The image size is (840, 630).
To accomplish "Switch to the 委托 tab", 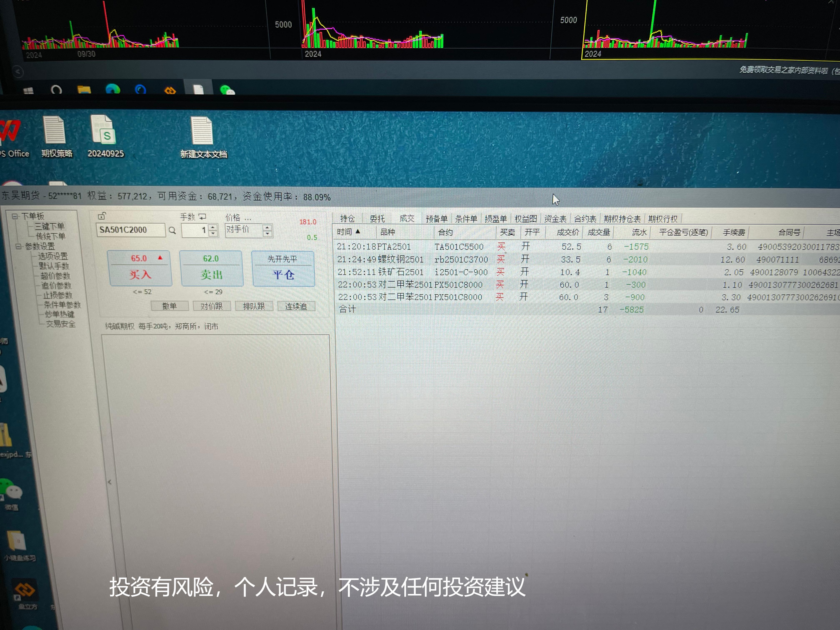I will pos(377,218).
